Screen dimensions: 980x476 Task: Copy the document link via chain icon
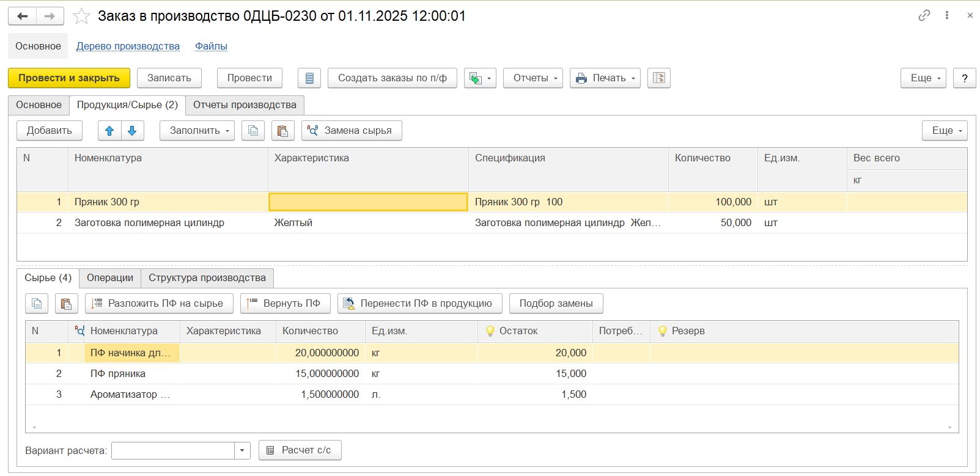924,15
